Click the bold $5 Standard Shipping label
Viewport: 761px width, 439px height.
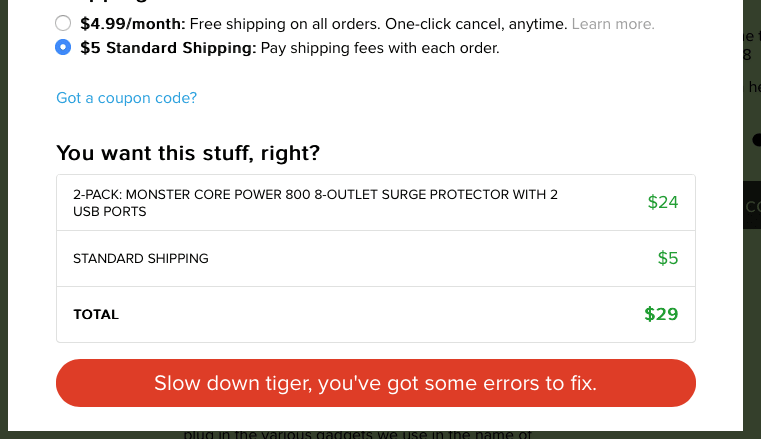coord(168,47)
